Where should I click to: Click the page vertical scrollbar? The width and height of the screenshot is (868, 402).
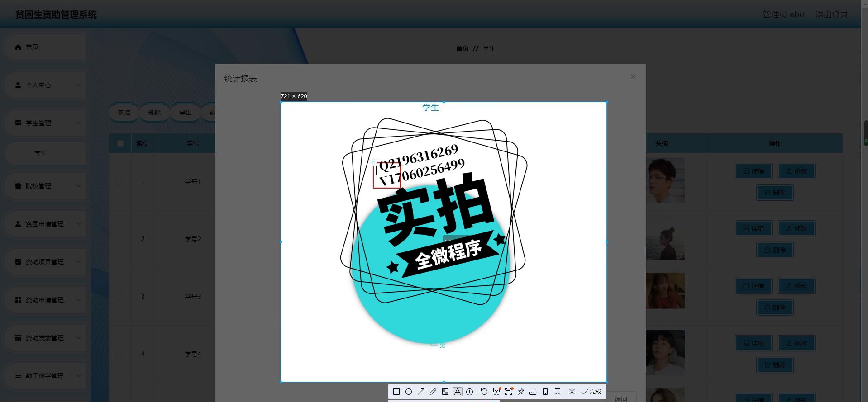pyautogui.click(x=865, y=133)
